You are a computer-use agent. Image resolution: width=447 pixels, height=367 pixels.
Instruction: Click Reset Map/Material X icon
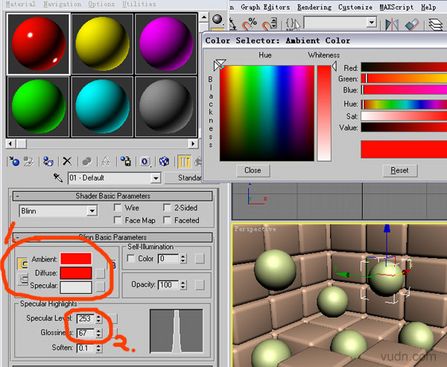[67, 162]
